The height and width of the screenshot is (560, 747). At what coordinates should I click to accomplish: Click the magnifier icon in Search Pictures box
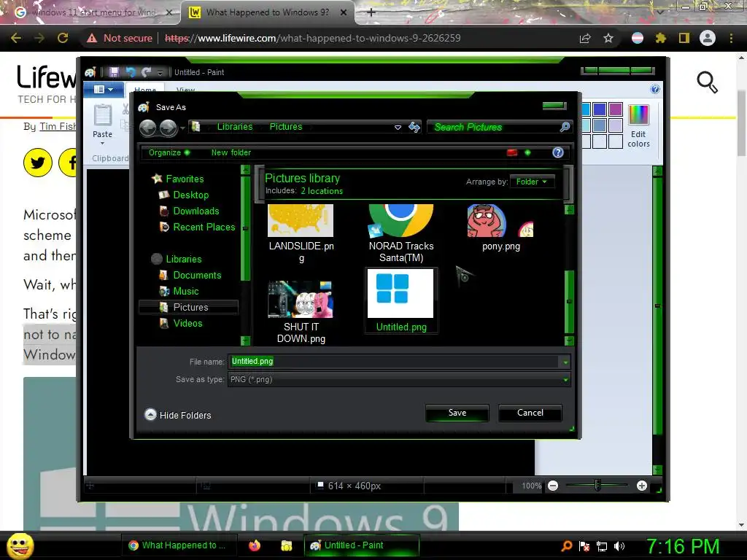(x=565, y=127)
